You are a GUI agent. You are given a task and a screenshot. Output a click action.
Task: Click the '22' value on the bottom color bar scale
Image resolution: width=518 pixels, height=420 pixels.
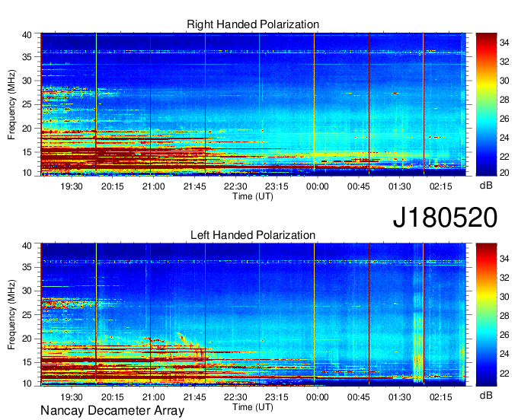(x=504, y=373)
